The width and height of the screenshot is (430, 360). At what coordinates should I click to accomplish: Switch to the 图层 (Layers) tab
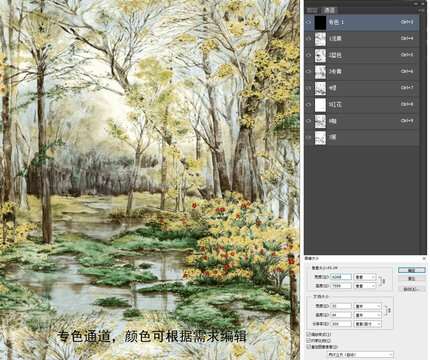click(x=312, y=10)
